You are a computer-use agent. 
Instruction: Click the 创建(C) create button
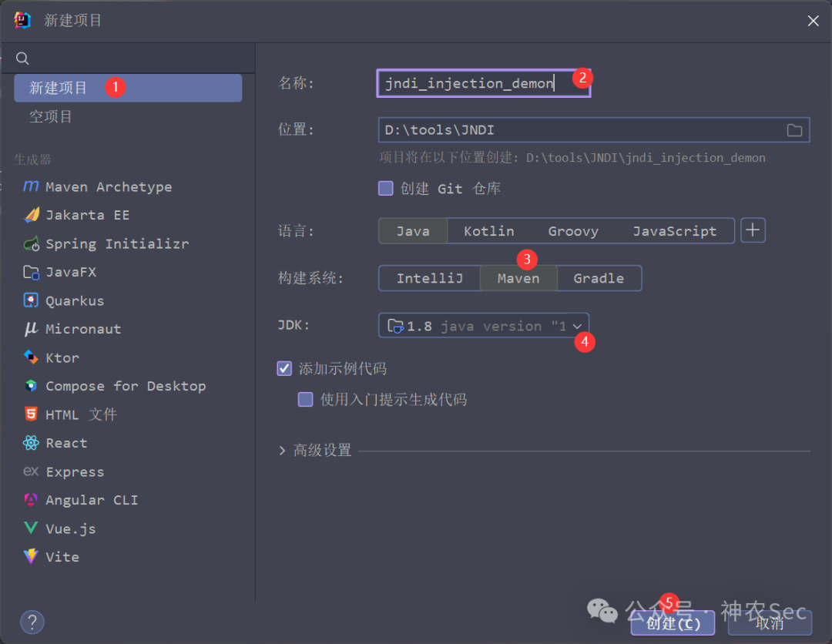point(673,623)
